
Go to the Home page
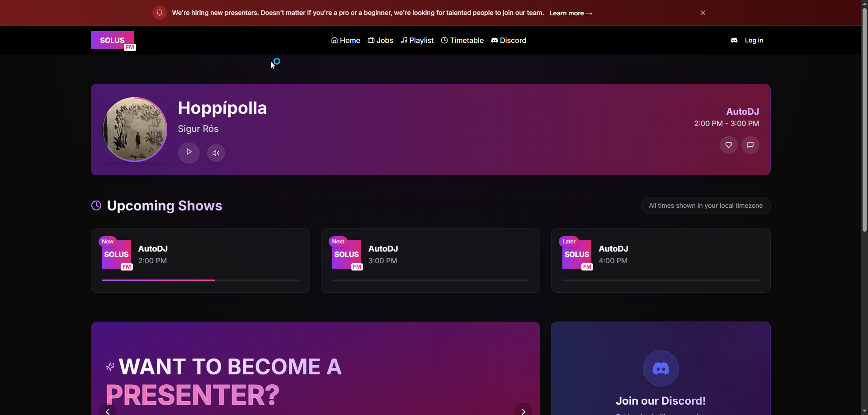point(345,40)
